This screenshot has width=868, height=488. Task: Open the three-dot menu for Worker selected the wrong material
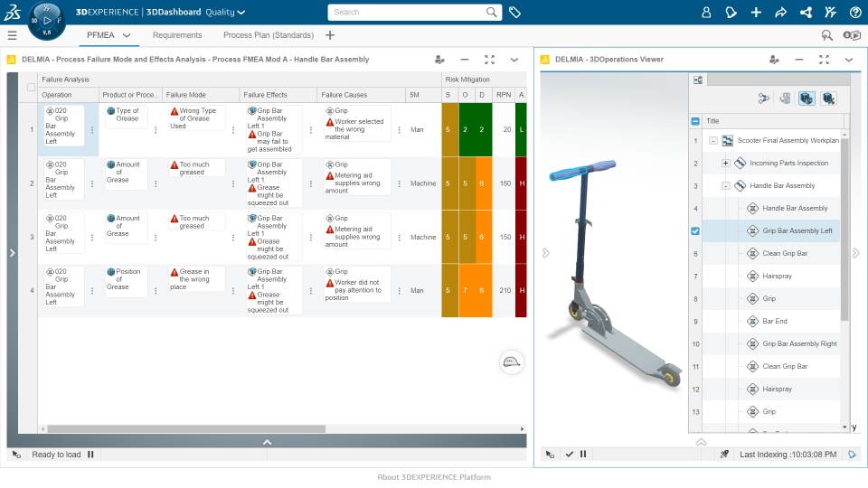point(399,130)
